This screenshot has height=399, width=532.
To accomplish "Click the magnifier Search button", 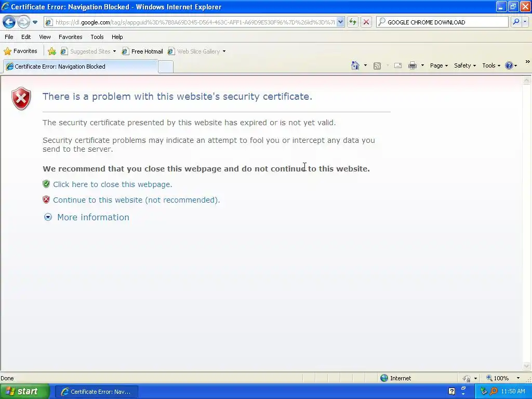I will tap(516, 22).
